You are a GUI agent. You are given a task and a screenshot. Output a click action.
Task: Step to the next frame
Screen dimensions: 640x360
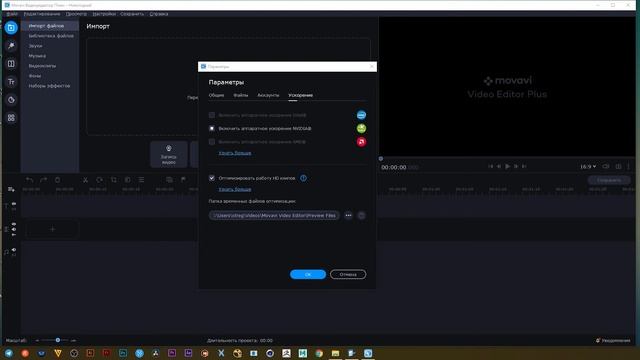[516, 166]
